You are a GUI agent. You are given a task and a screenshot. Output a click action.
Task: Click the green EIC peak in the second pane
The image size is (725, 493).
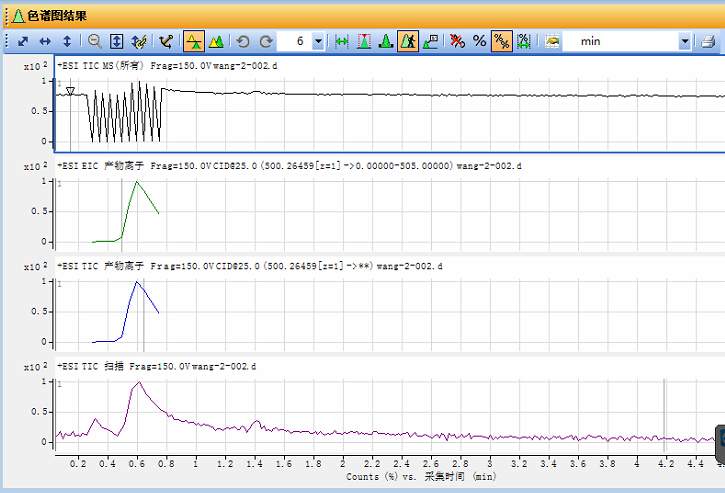point(137,185)
